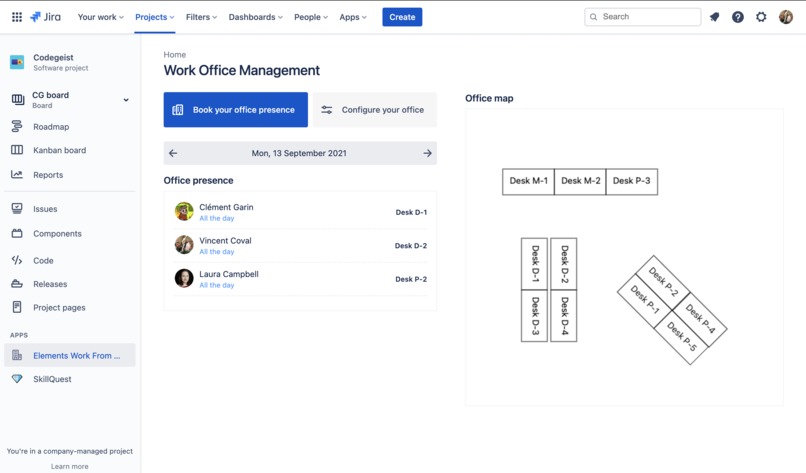Screen dimensions: 806x473
Task: Select Desk M-1 on office map
Action: [x=528, y=181]
